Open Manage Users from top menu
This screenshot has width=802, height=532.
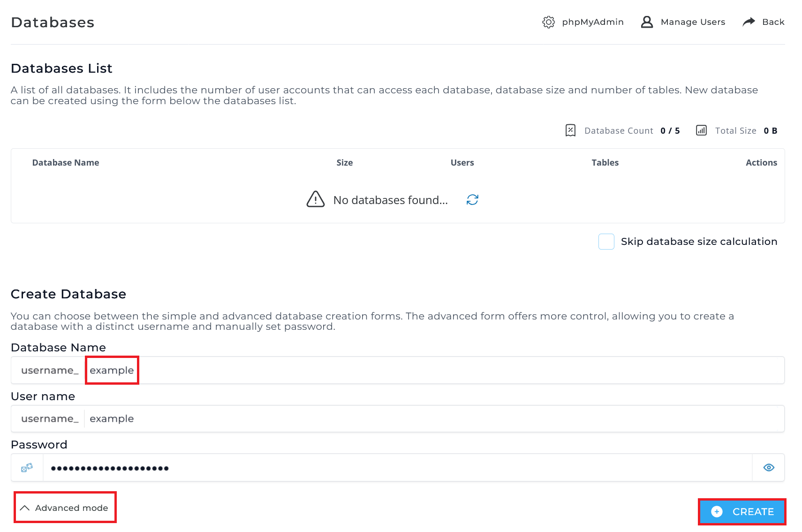(x=692, y=22)
